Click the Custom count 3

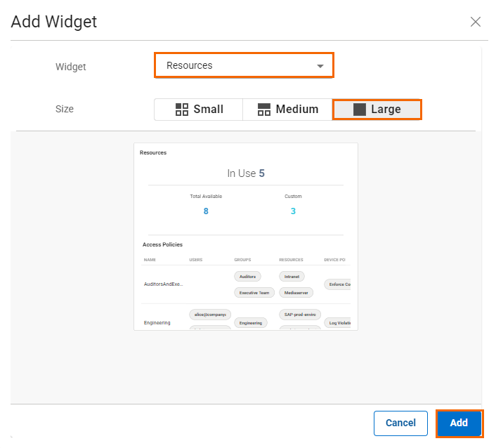(x=293, y=211)
